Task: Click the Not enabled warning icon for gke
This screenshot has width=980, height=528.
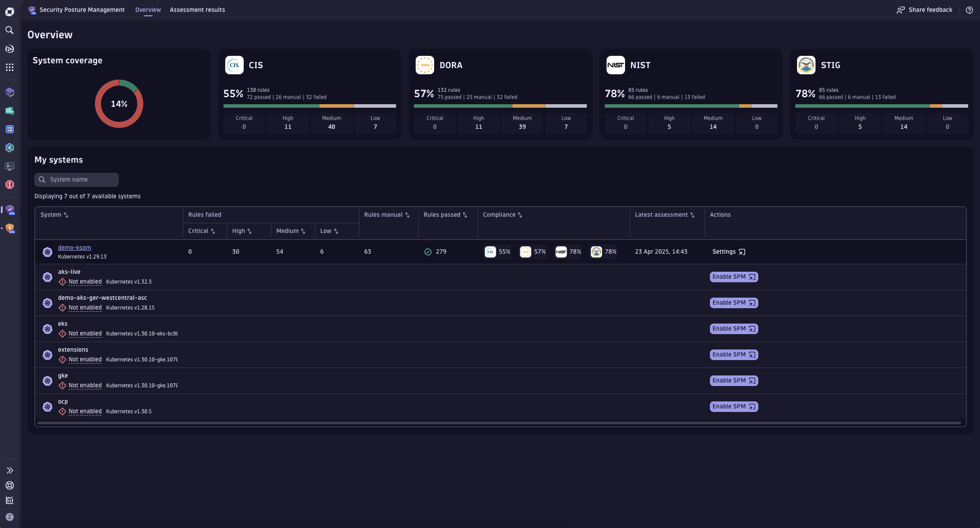Action: coord(62,386)
